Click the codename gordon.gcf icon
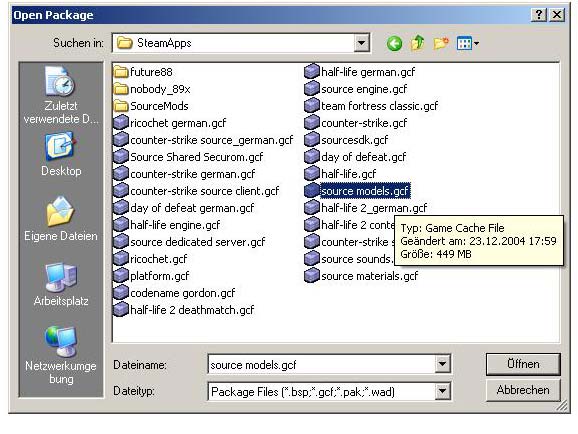 [121, 292]
